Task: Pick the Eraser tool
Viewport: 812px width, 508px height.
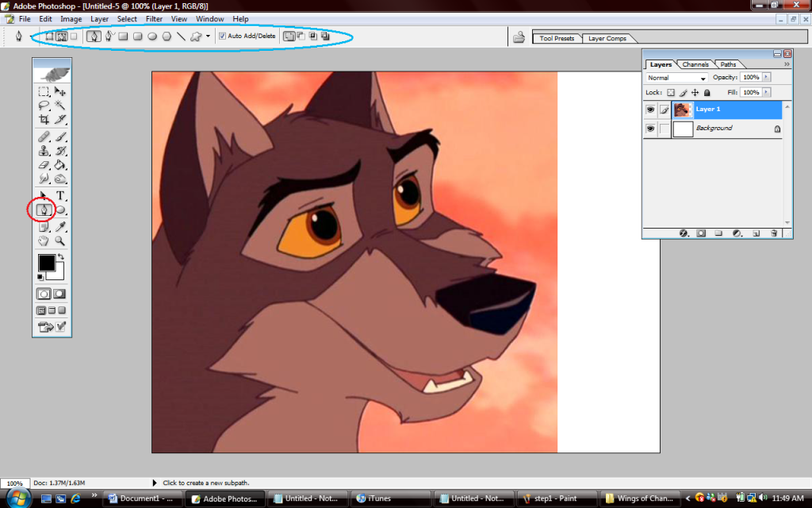Action: (x=44, y=165)
